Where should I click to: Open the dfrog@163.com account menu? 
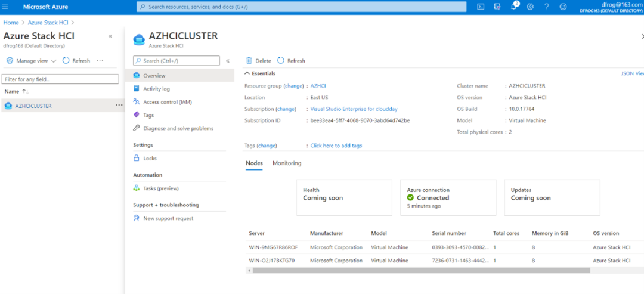pos(610,7)
